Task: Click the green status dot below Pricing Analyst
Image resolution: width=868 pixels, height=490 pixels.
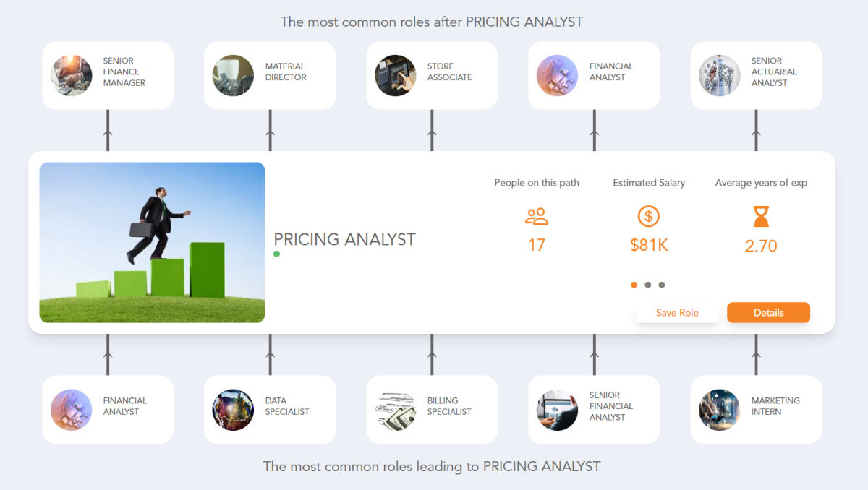Action: point(276,254)
